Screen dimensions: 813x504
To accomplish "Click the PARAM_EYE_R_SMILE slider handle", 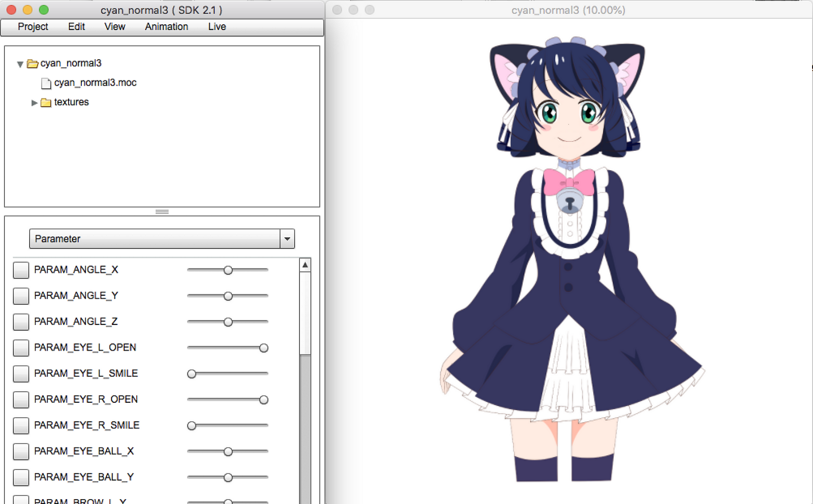I will click(192, 426).
